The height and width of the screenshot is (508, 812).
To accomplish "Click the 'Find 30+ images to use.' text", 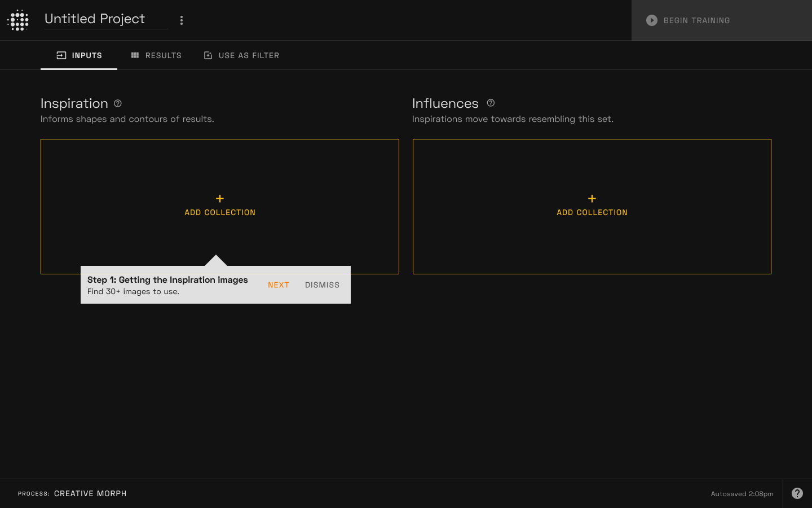I will 133,292.
